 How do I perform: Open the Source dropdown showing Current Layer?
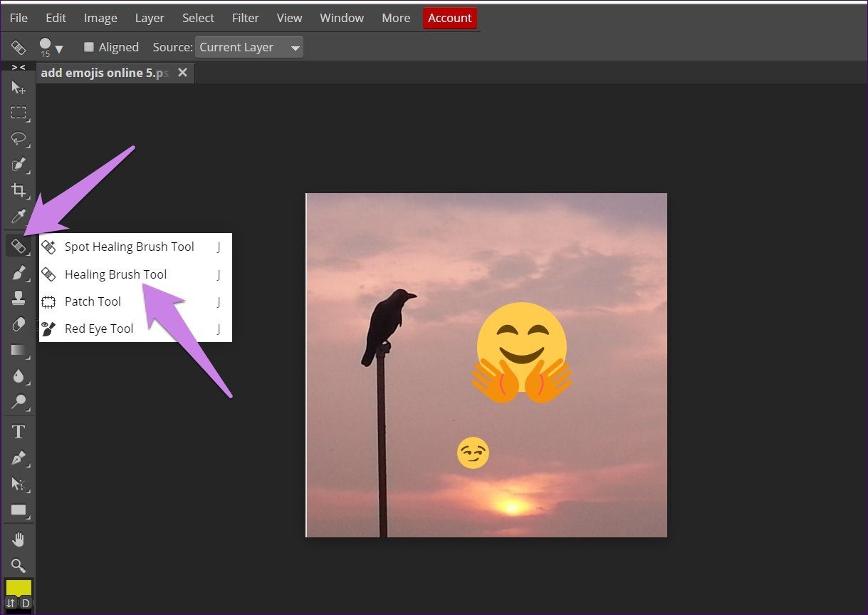(x=249, y=47)
